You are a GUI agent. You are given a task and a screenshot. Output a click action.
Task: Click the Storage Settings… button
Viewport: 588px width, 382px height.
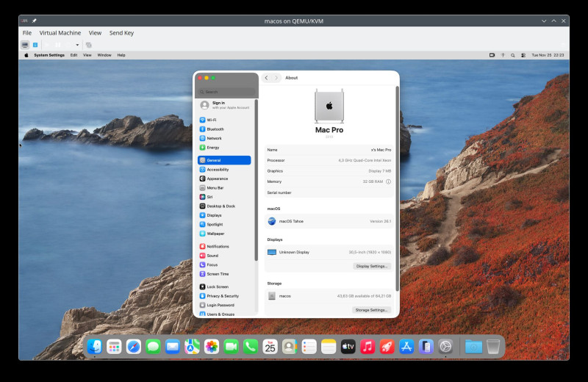click(371, 310)
